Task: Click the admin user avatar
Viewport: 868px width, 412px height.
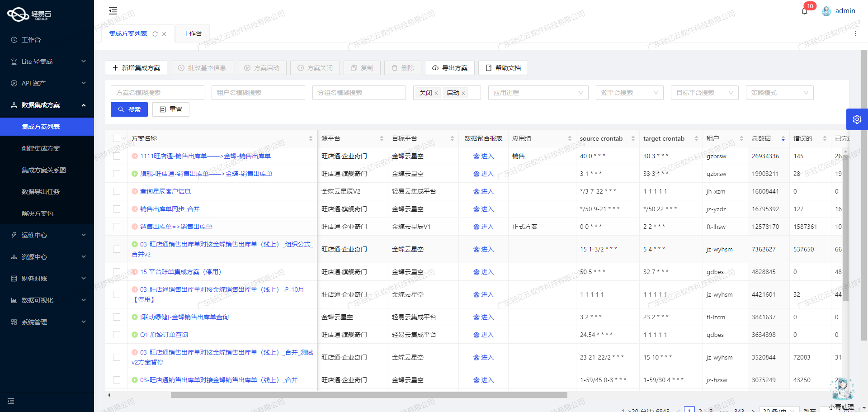Action: click(826, 10)
